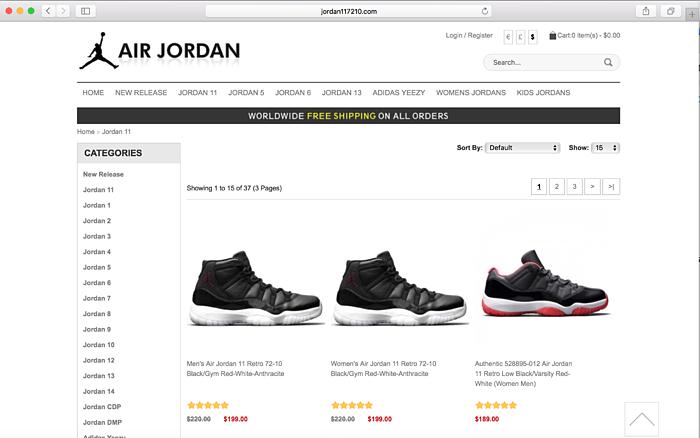Open the Show 15 items dropdown
Viewport: 700px width, 438px height.
point(605,148)
